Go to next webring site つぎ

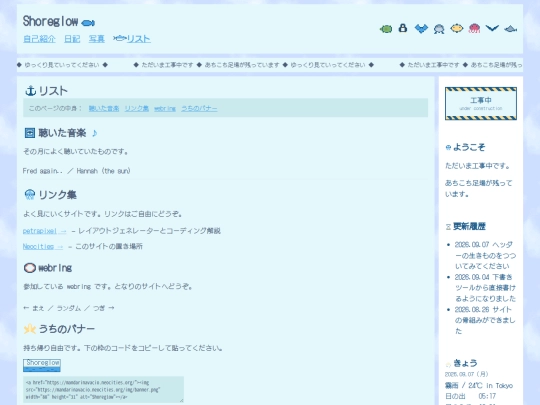coord(103,308)
